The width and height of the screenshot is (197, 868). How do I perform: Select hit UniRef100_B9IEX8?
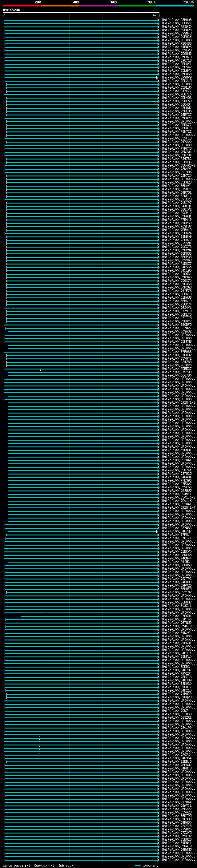[x=177, y=199]
